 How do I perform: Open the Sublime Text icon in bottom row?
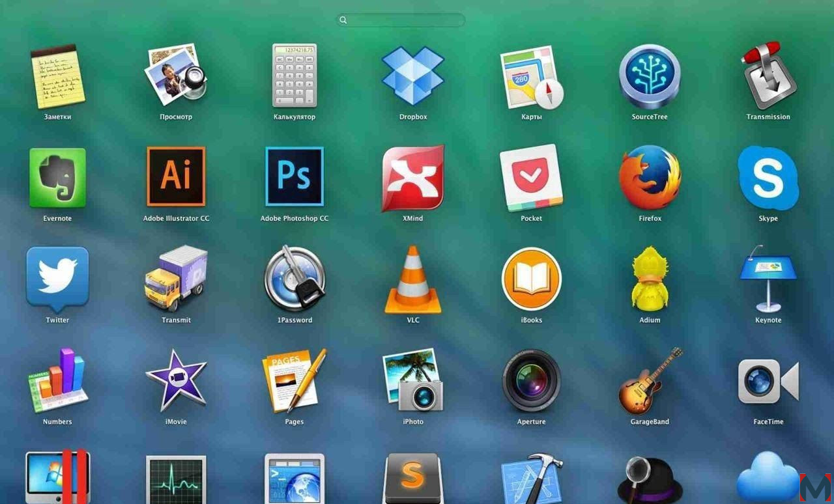coord(413,478)
